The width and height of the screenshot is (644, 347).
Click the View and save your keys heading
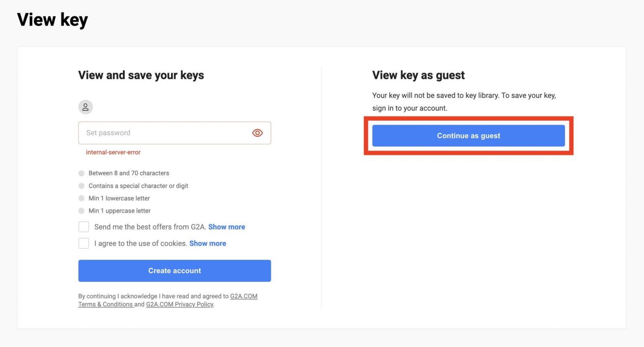click(141, 75)
